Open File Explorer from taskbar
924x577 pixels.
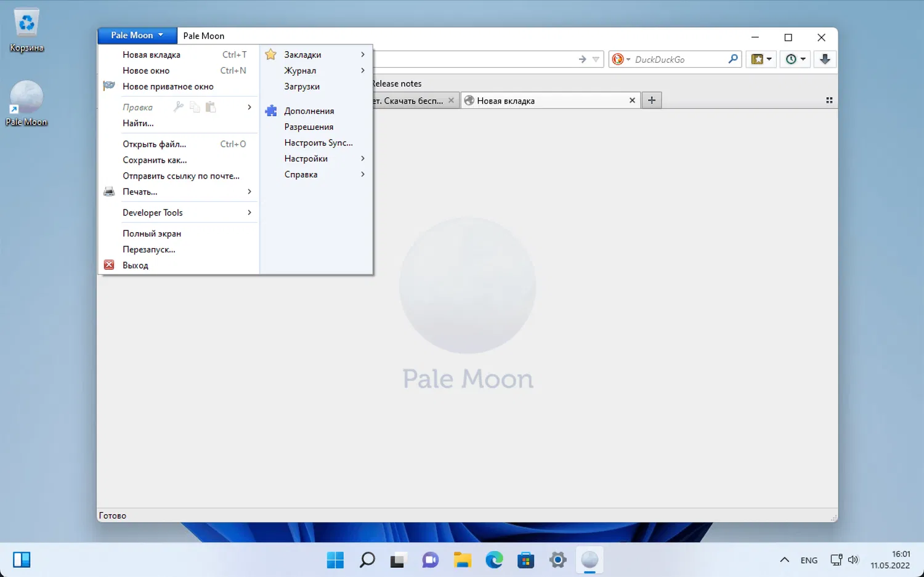point(463,560)
